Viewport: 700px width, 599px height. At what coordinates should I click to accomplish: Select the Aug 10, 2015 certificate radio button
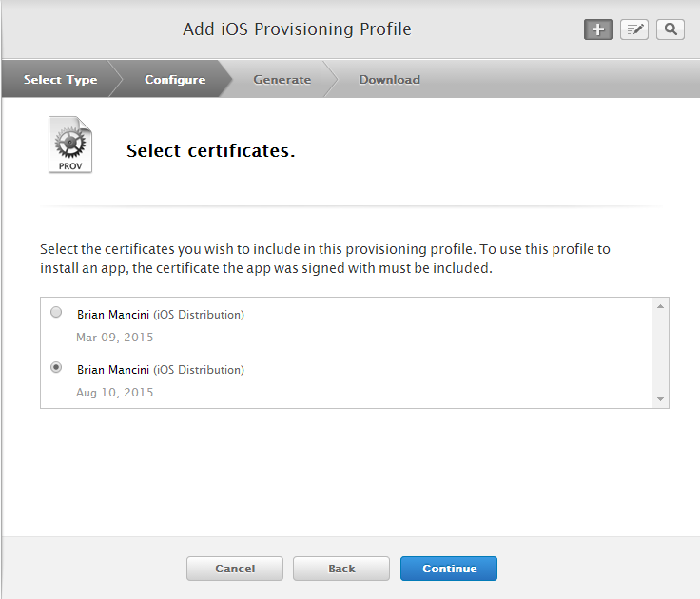tap(56, 367)
